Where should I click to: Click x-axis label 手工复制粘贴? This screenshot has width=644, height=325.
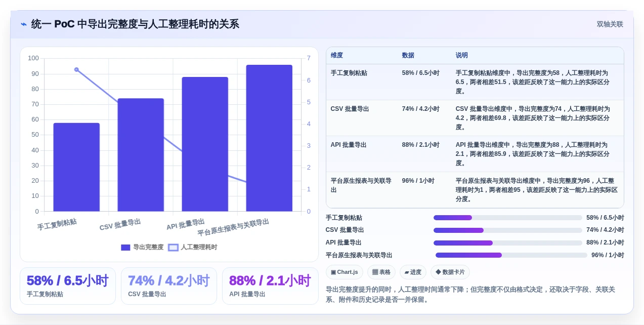coord(57,224)
